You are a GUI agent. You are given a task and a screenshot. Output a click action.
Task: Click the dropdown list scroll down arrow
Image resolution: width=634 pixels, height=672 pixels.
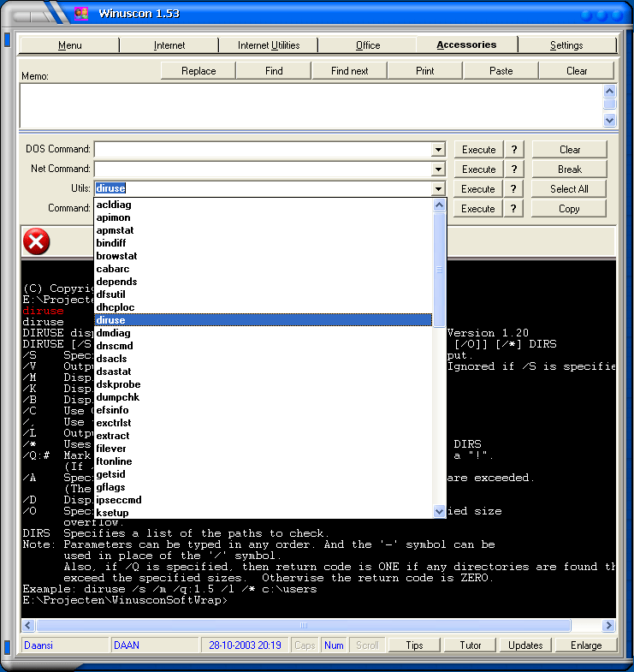point(439,511)
